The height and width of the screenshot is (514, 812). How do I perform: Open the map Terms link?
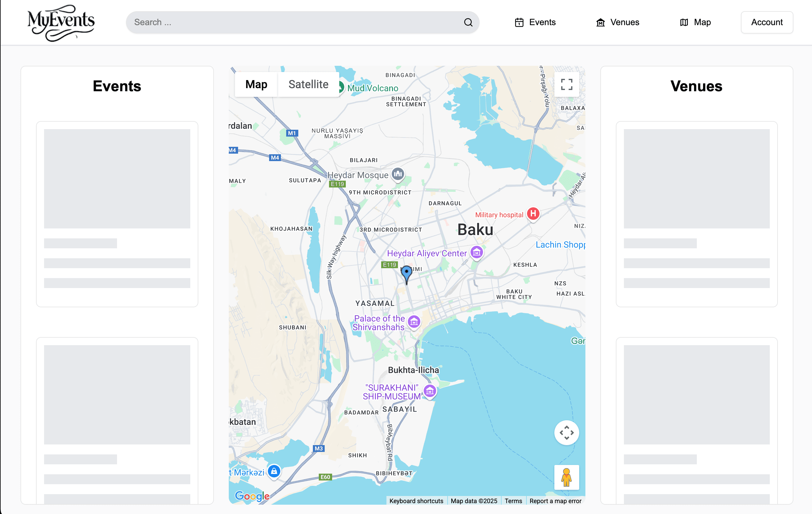click(513, 501)
